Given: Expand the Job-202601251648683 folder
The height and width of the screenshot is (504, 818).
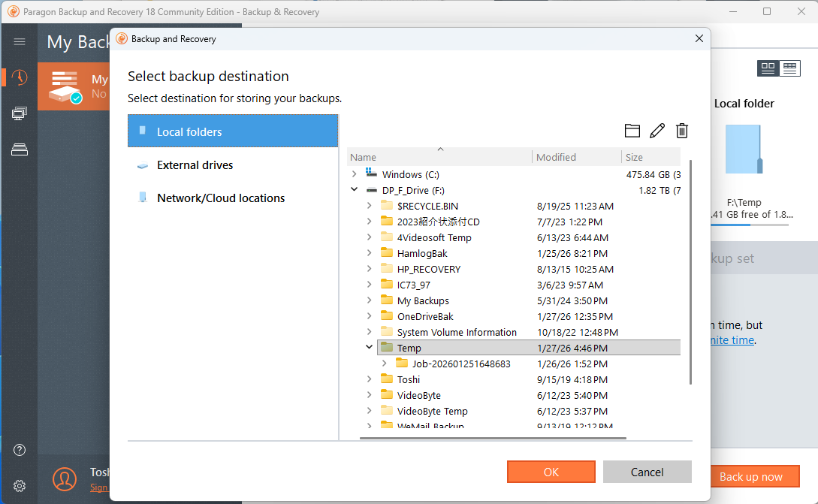Looking at the screenshot, I should point(385,363).
